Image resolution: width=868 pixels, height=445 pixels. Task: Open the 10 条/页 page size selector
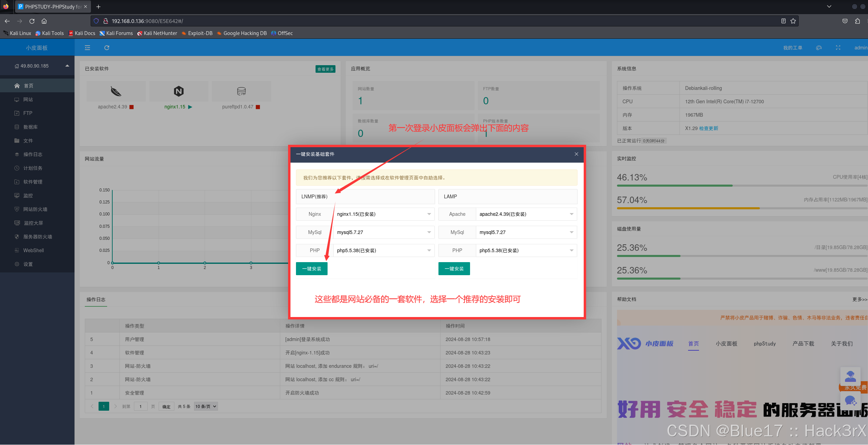[206, 407]
